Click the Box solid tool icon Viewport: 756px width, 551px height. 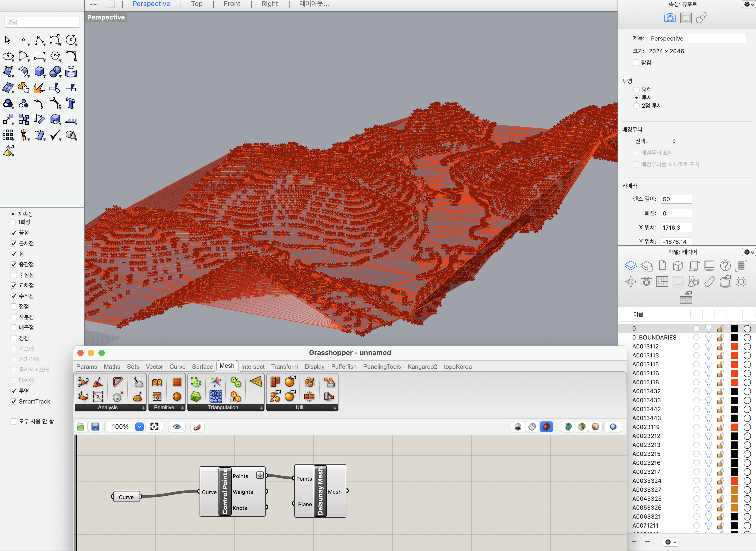point(39,71)
